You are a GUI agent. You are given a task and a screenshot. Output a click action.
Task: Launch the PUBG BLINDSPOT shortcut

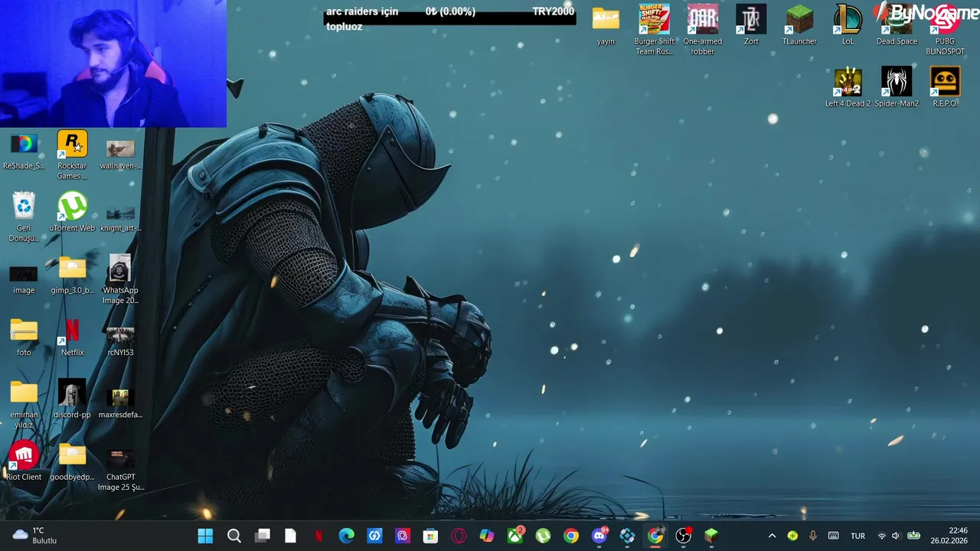[x=945, y=31]
